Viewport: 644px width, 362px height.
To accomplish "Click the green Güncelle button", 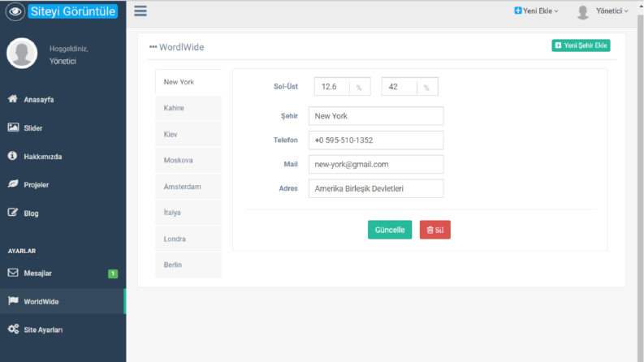I will [x=390, y=230].
